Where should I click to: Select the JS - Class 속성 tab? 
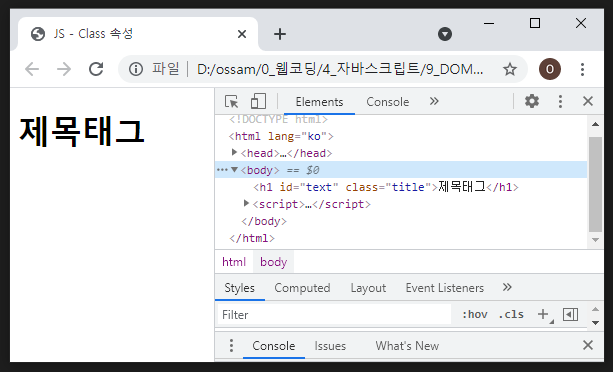(137, 34)
